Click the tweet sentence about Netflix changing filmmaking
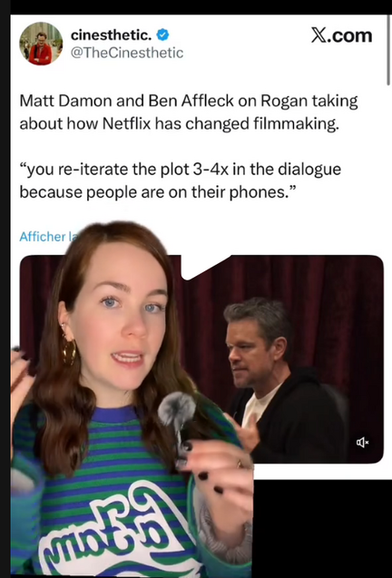Viewport: 392px width, 578px height. 189,113
